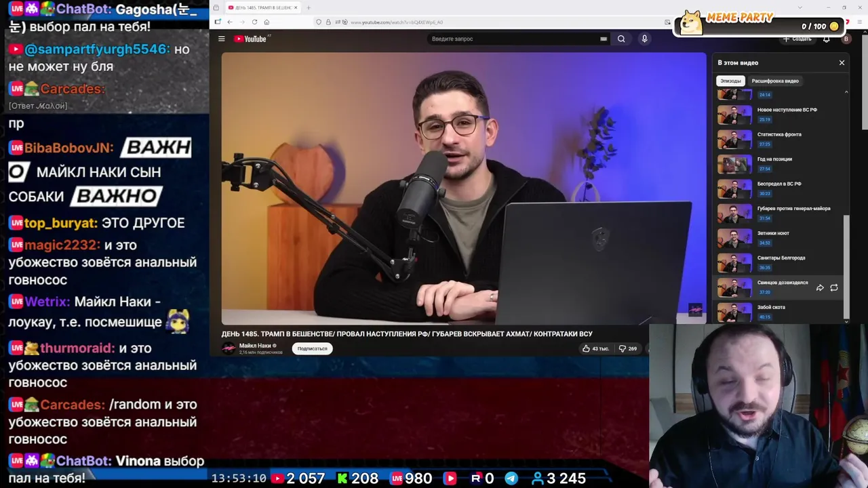Go forward in the browser
This screenshot has width=868, height=488.
tap(241, 22)
